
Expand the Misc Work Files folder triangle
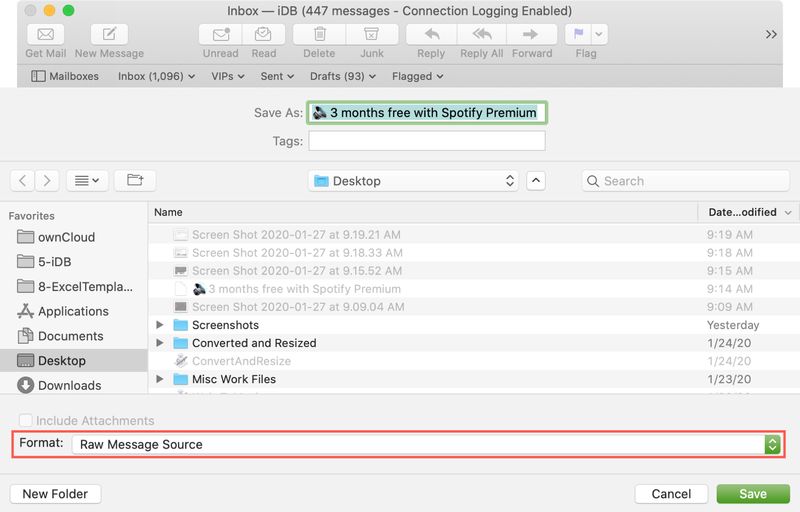[x=160, y=379]
